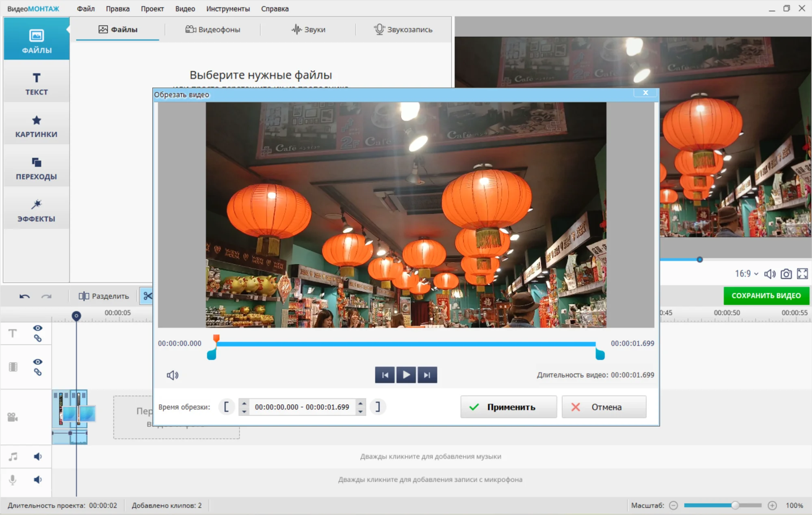Toggle volume in the trim dialog
This screenshot has height=515, width=812.
point(173,375)
